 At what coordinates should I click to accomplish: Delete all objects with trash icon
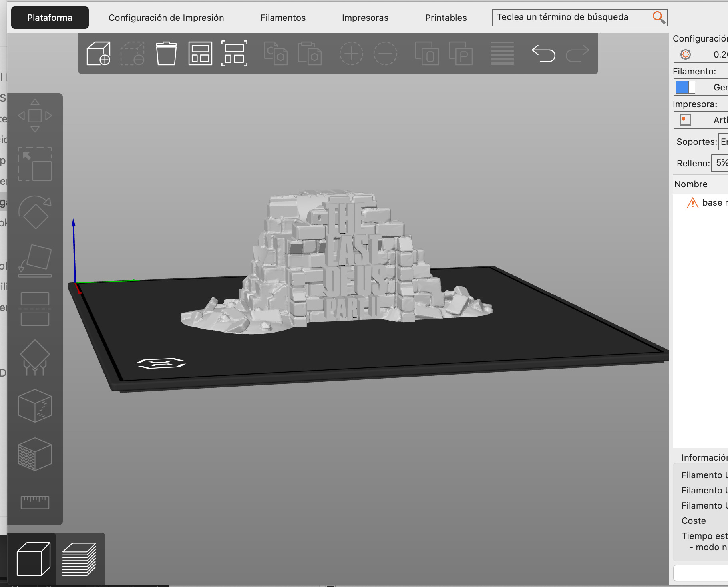pyautogui.click(x=166, y=53)
